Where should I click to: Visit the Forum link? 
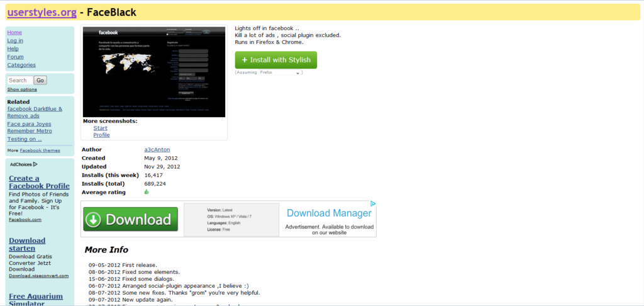coord(15,57)
